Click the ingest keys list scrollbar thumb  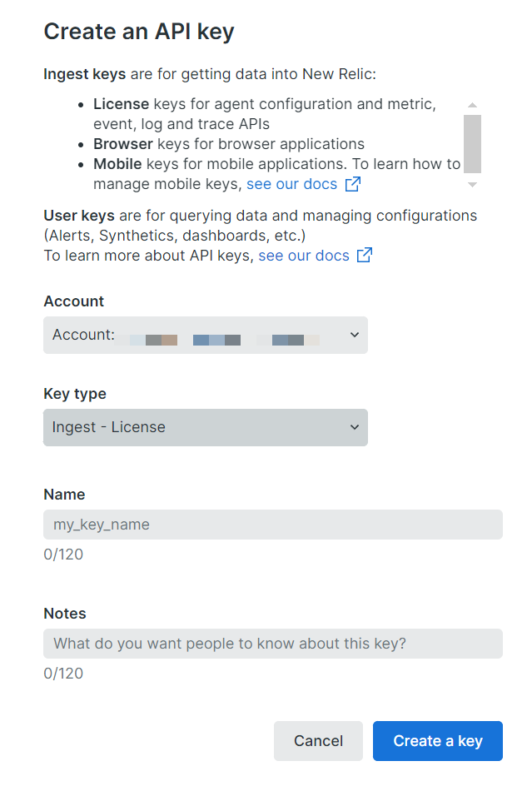[472, 143]
